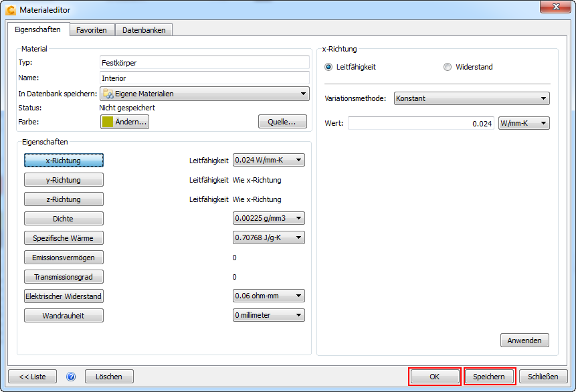Click the Speichern button
This screenshot has height=392, width=576.
pos(490,377)
